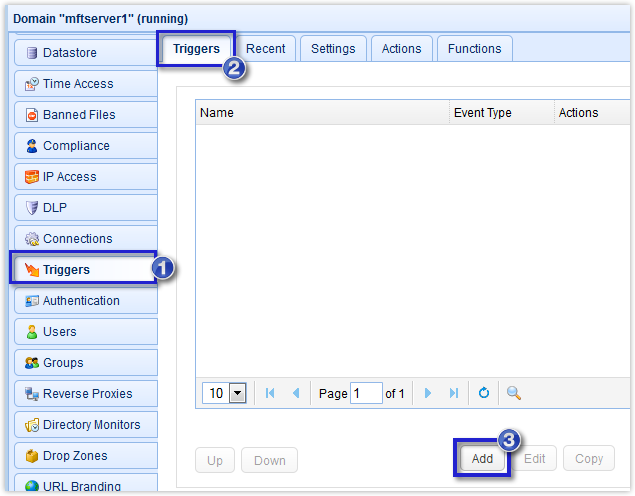Open the DLP sidebar module

coord(85,208)
